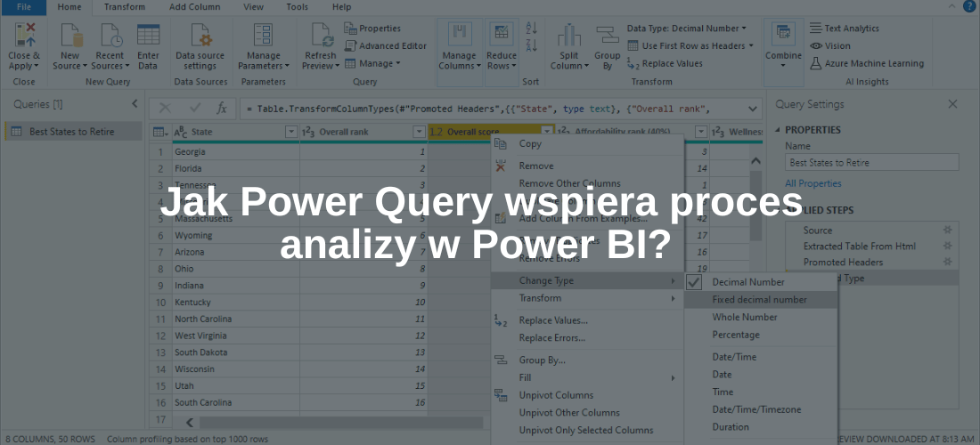
Task: Click the Manage Columns icon
Action: pyautogui.click(x=460, y=35)
